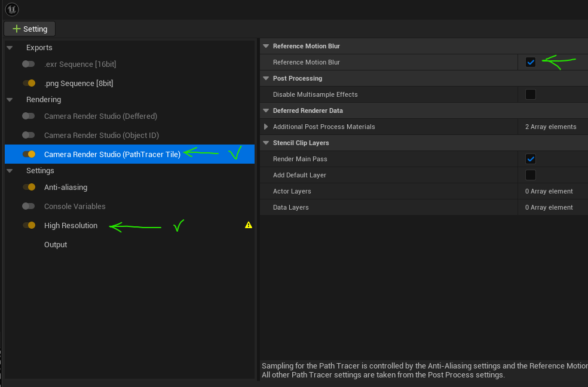Select the Anti-aliasing setting row
The width and height of the screenshot is (588, 387).
(130, 188)
